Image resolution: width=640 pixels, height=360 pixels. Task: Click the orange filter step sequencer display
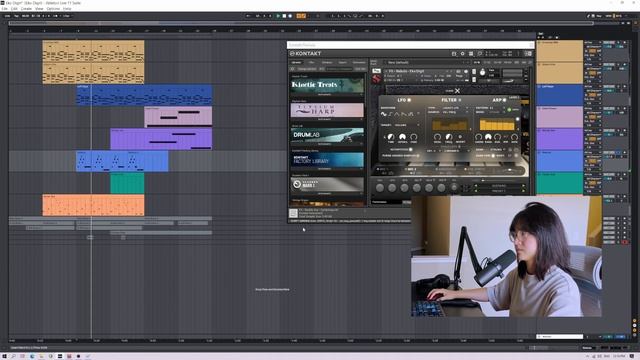(449, 124)
